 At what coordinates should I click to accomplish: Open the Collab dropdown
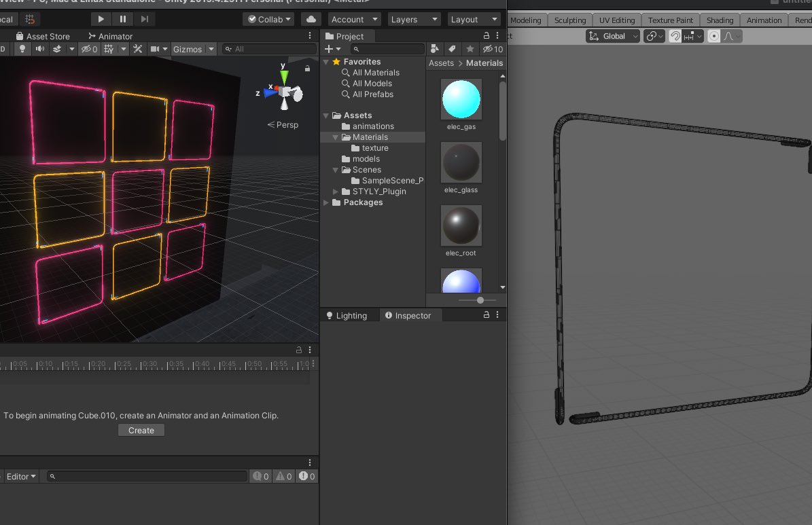[x=269, y=19]
